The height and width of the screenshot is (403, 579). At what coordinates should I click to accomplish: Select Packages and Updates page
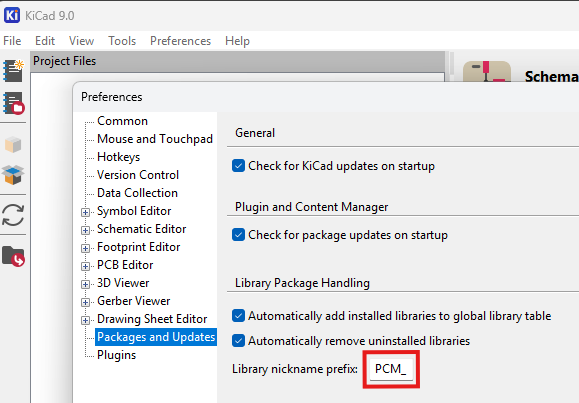[156, 337]
